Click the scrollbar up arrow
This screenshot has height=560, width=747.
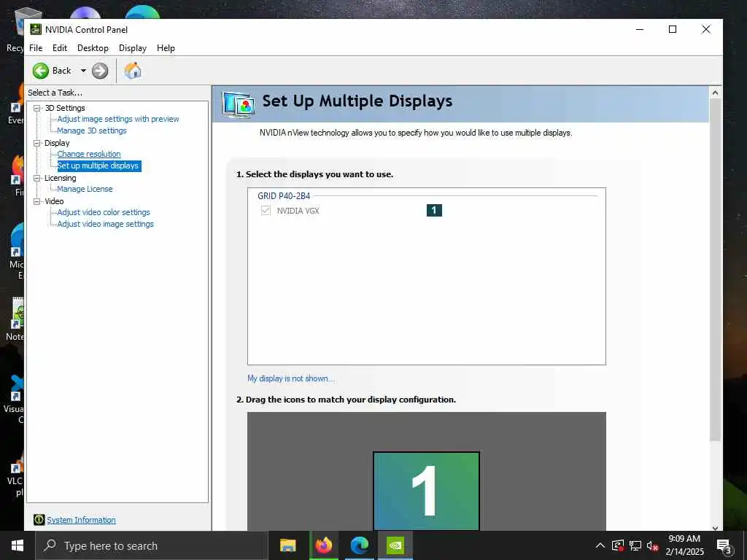pyautogui.click(x=715, y=93)
